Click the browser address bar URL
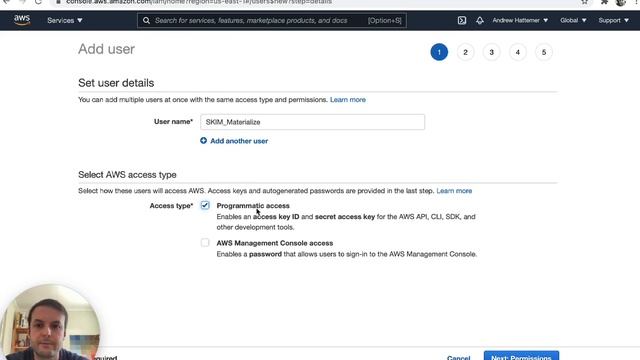Viewport: 640px width, 360px height. [199, 2]
